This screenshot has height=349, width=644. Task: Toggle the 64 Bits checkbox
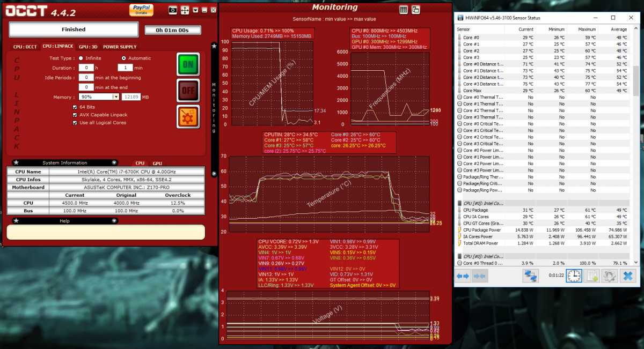coord(75,107)
